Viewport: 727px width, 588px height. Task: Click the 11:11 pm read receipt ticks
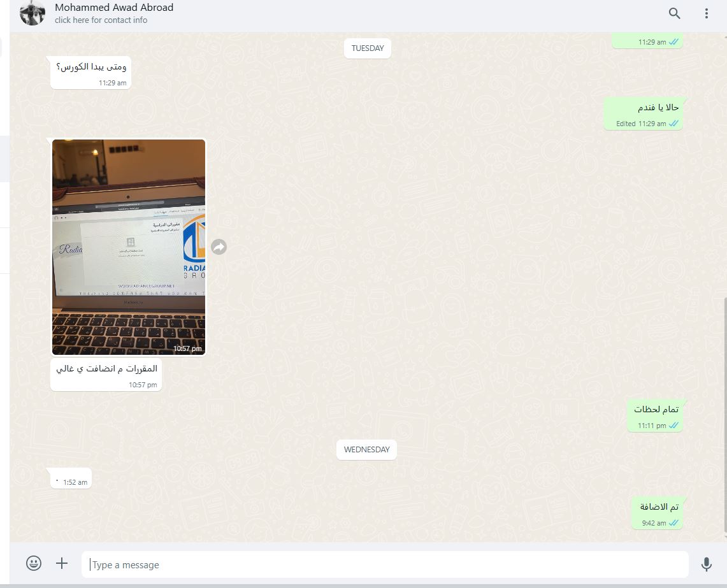pos(673,426)
